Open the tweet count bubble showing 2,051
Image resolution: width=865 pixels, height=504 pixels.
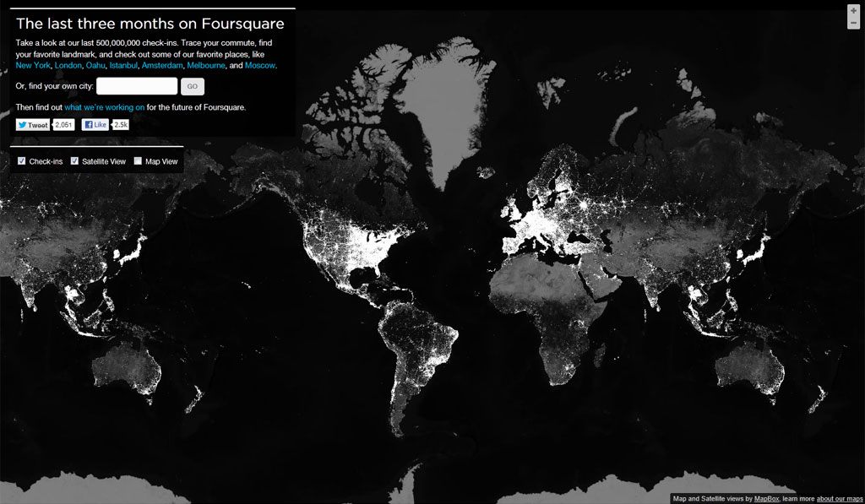pos(64,125)
